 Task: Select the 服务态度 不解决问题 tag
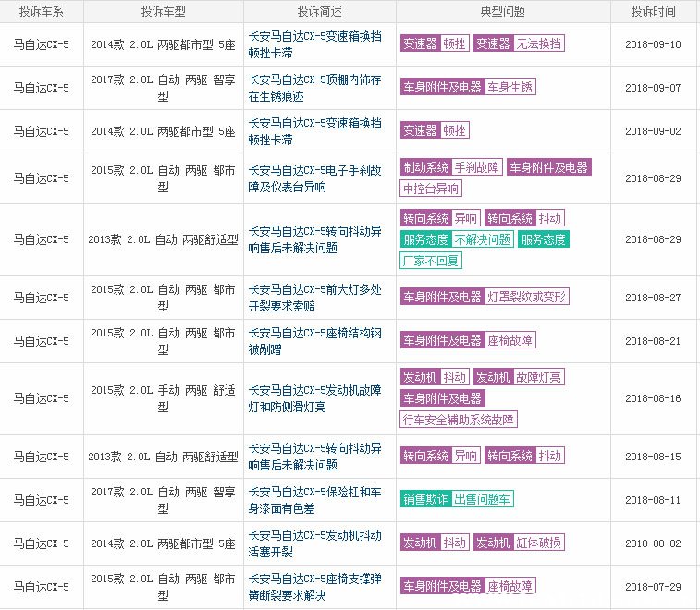[457, 239]
